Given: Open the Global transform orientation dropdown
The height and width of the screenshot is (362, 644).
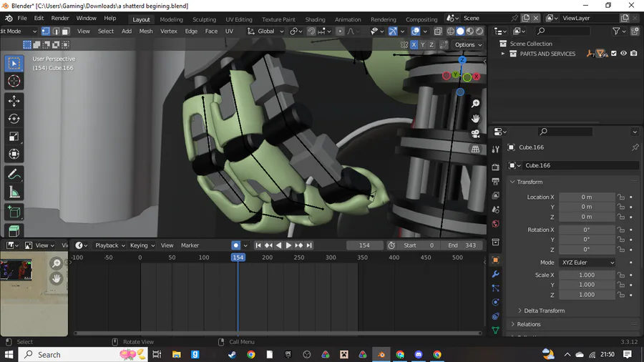Looking at the screenshot, I should (265, 31).
